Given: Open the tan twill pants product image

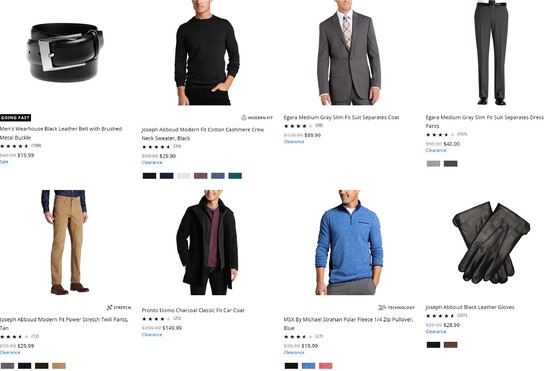Looking at the screenshot, I should [65, 243].
